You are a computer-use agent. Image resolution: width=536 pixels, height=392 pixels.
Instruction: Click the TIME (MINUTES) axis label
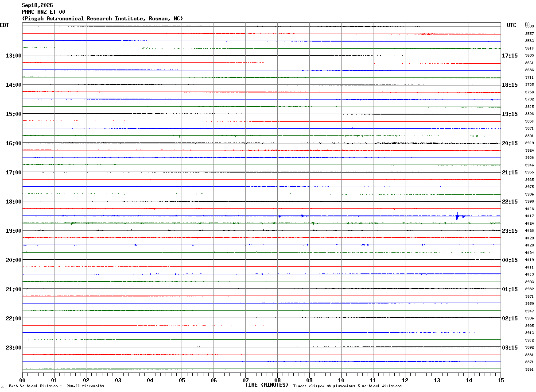[x=267, y=385]
